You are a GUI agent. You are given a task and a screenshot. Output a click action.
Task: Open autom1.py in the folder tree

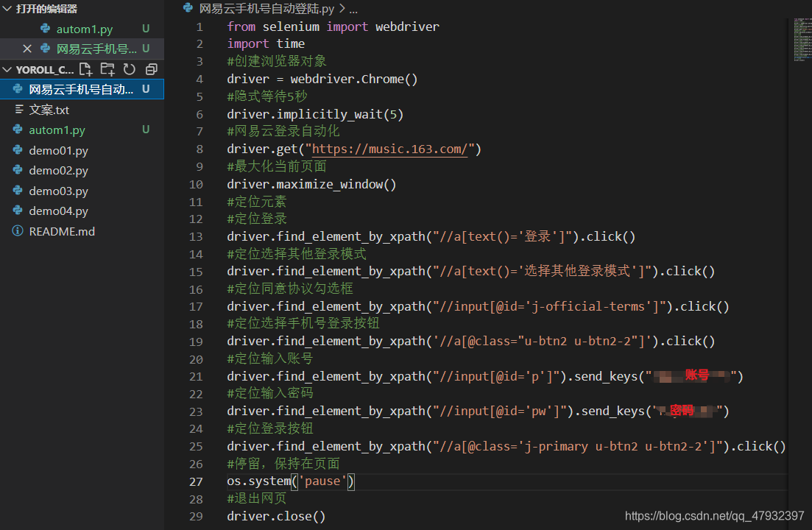57,130
